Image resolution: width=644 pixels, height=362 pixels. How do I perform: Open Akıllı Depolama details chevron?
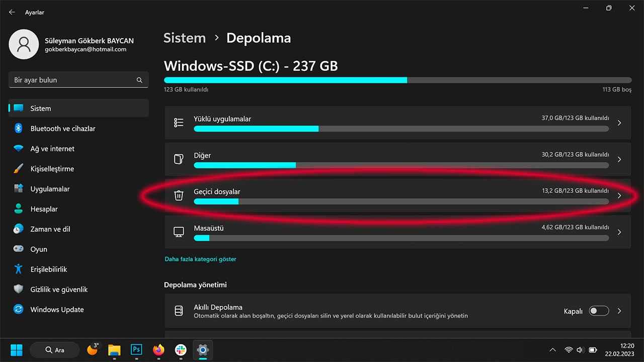coord(619,311)
